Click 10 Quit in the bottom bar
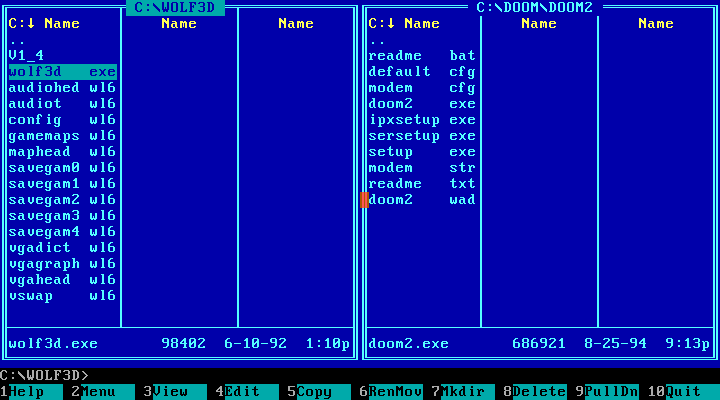Viewport: 720px width, 400px height. [684, 392]
